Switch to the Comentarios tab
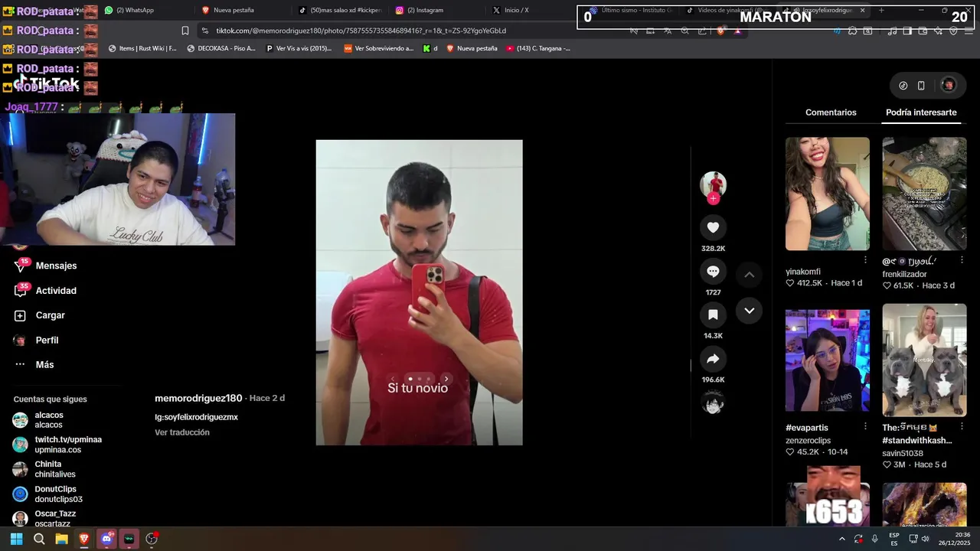The image size is (980, 551). tap(831, 112)
